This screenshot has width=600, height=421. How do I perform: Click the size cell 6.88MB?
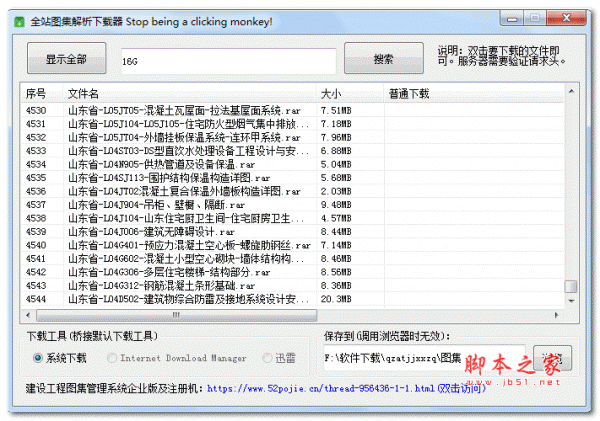click(x=336, y=151)
